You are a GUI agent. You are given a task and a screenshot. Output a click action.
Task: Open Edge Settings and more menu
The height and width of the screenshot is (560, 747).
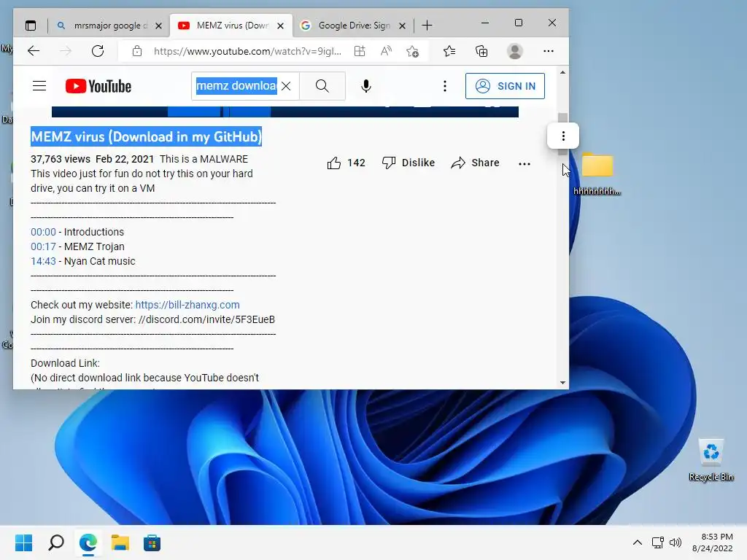(x=549, y=51)
